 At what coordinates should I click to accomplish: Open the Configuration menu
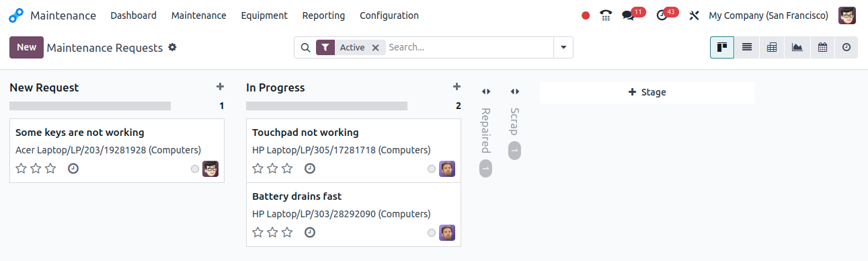click(389, 15)
